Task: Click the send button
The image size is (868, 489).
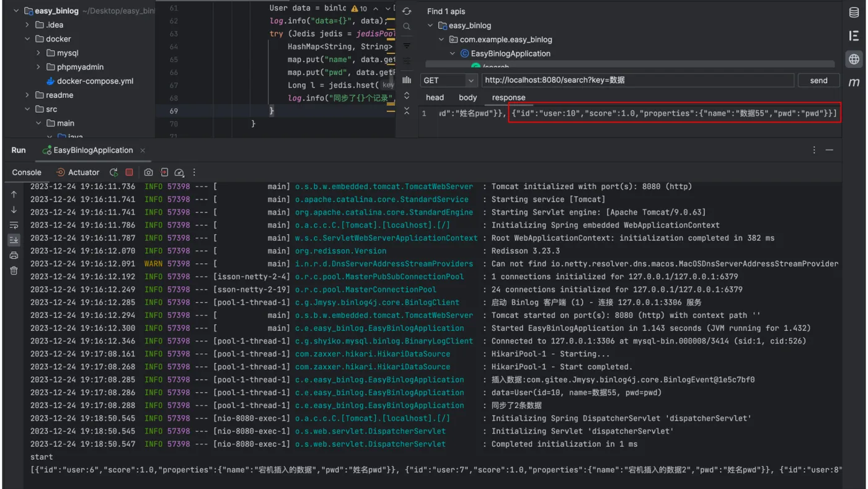Action: (x=818, y=80)
